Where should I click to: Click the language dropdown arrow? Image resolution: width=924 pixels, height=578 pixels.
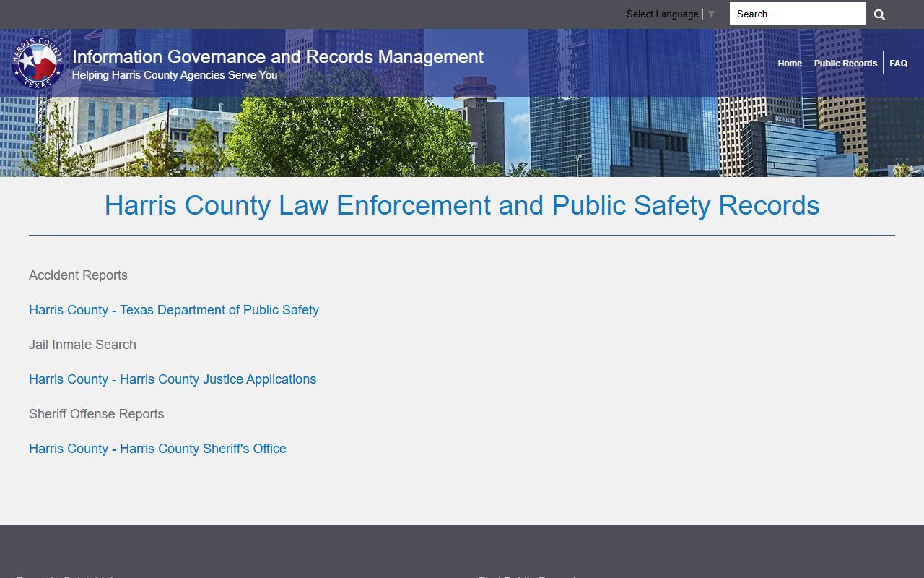[x=711, y=14]
